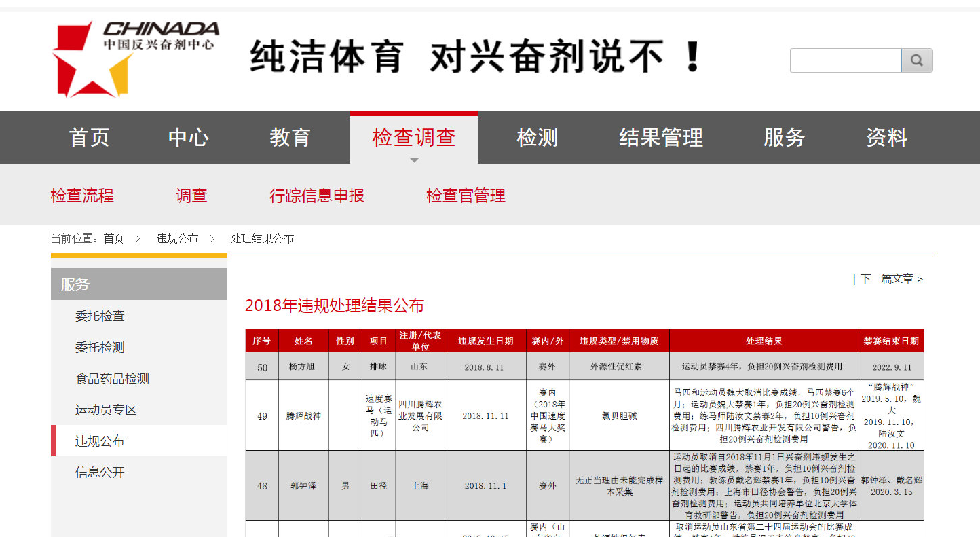This screenshot has width=980, height=537.
Task: Click the 运动员禁赛4年 result cell
Action: (x=764, y=367)
